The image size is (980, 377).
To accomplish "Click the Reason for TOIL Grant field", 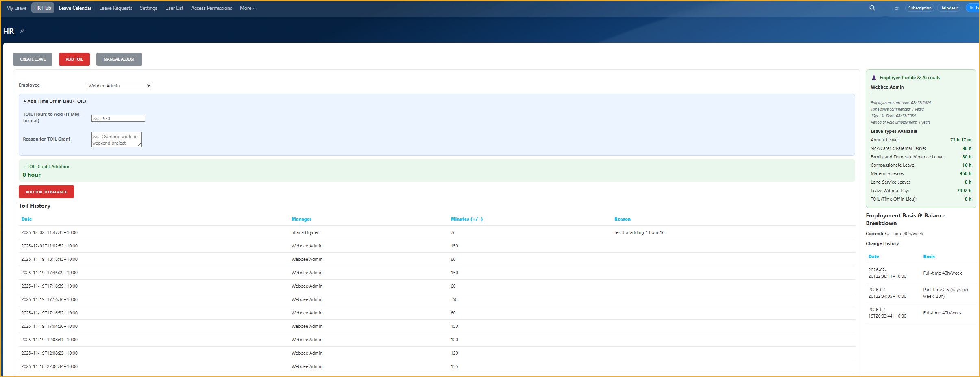I will (x=116, y=139).
